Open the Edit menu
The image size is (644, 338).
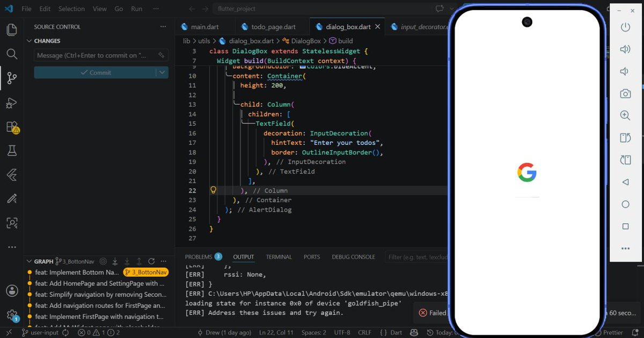(45, 9)
